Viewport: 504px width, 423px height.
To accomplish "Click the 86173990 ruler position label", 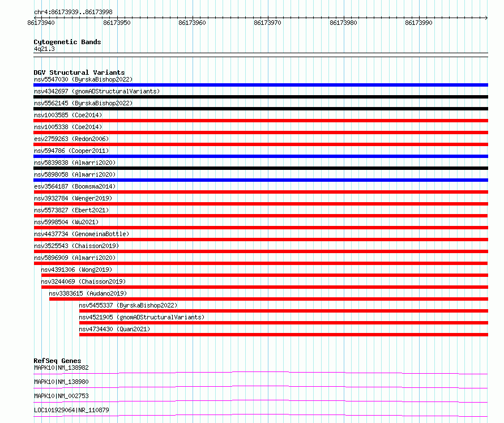I will [418, 23].
